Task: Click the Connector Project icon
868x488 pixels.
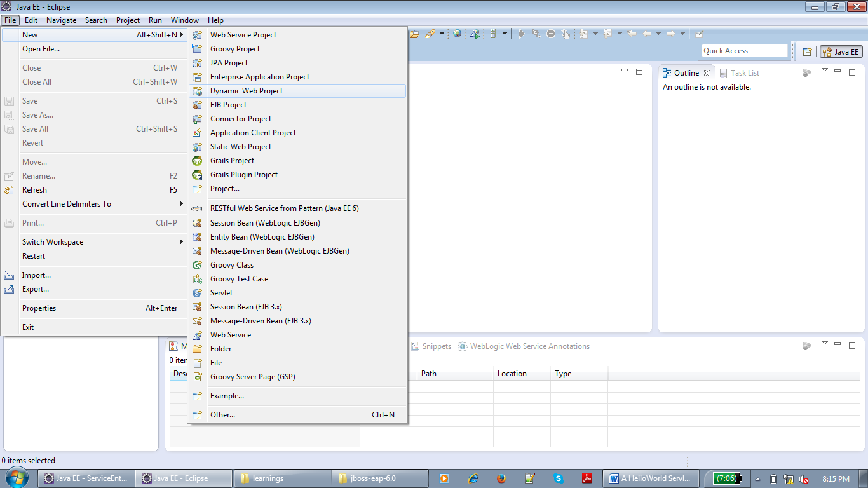Action: click(198, 119)
